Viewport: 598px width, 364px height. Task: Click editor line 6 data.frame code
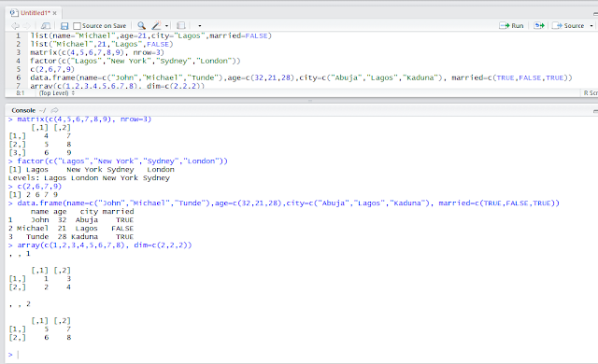301,77
